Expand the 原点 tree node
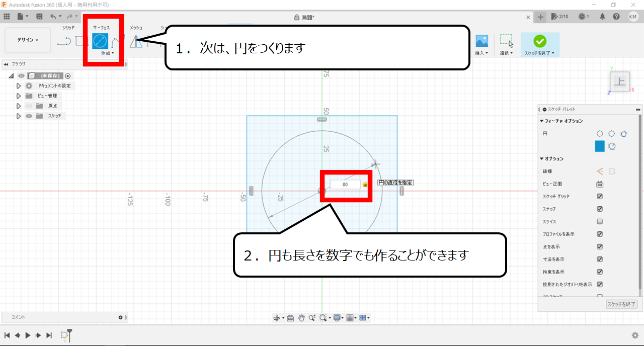 (x=19, y=106)
